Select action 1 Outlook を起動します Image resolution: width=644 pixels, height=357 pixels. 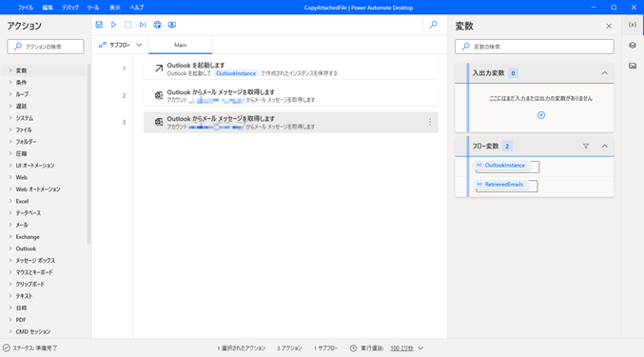(x=291, y=69)
